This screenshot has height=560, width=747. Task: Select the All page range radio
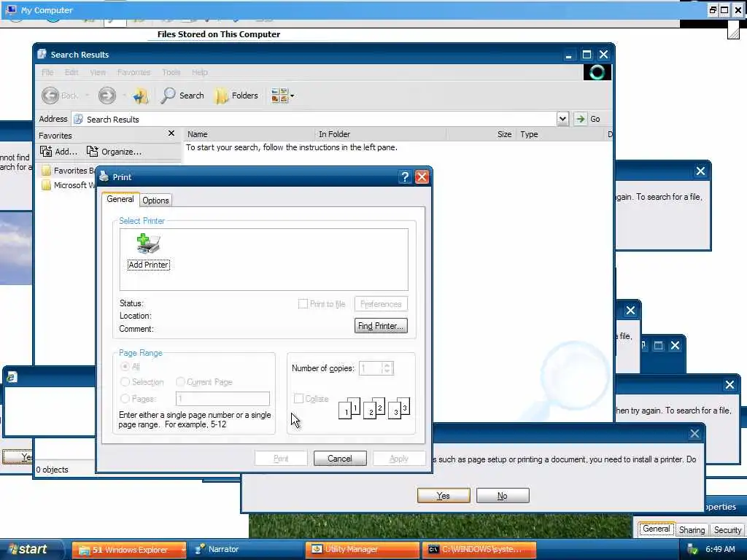point(125,366)
